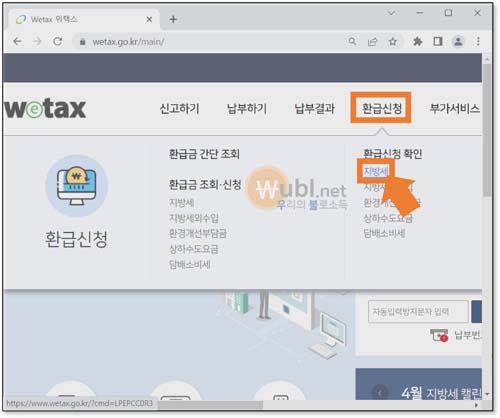Click the browser forward arrow
The height and width of the screenshot is (418, 500).
point(37,41)
